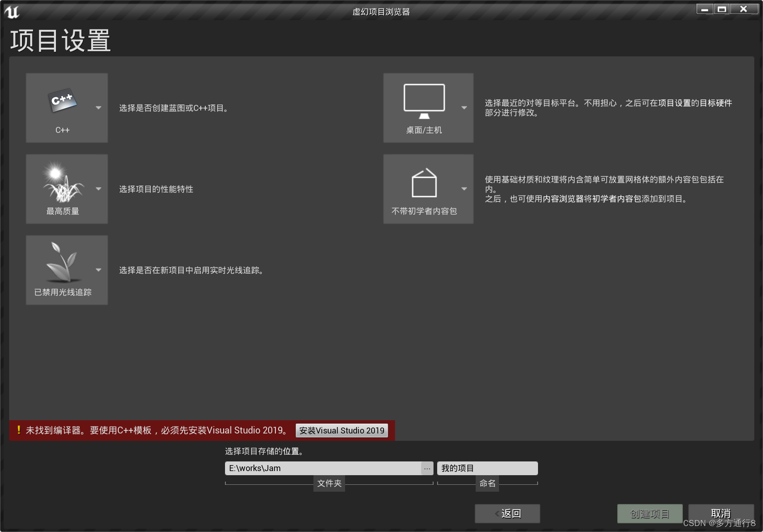763x532 pixels.
Task: Click the 取消 cancel button
Action: (721, 513)
